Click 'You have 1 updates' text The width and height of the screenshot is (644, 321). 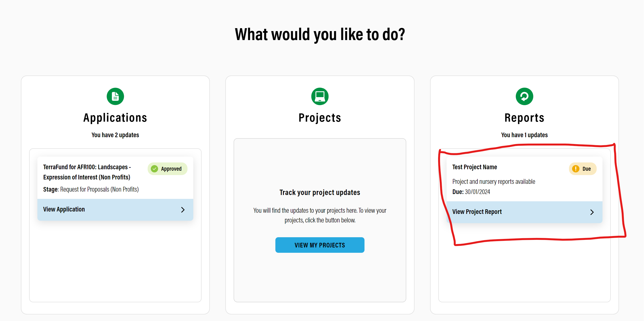click(524, 135)
